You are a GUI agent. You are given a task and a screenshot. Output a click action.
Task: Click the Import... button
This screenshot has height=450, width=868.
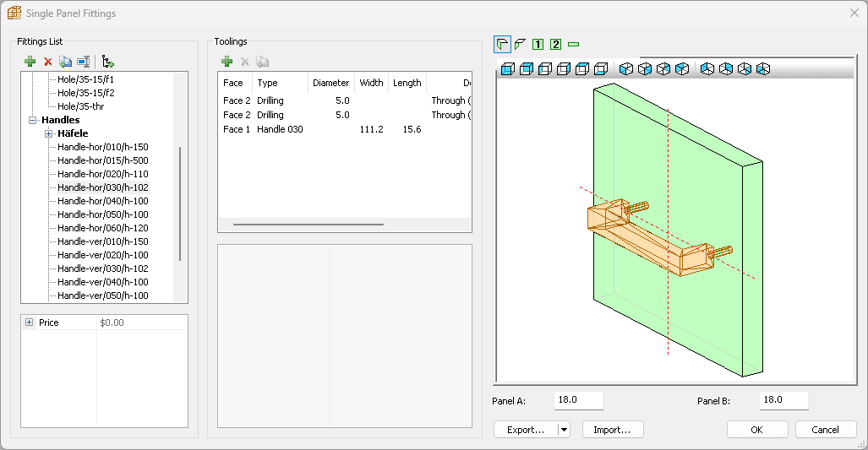pyautogui.click(x=612, y=430)
